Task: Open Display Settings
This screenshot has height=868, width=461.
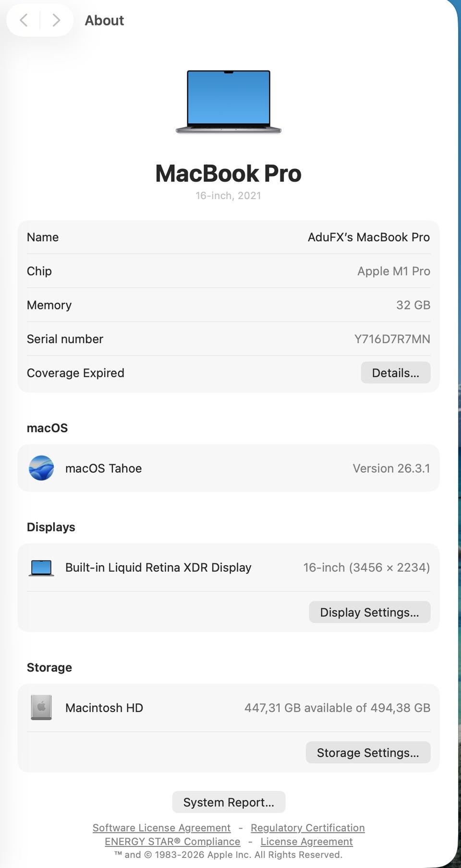Action: 369,612
